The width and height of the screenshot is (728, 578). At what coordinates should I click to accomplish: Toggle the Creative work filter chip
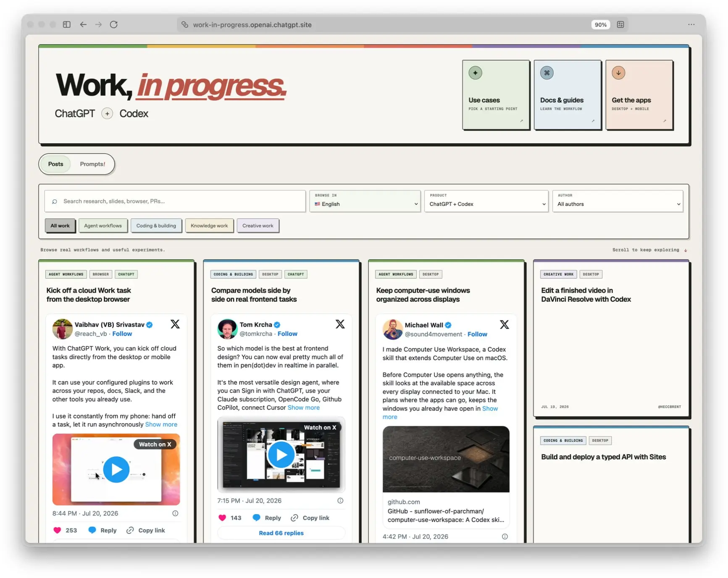coord(258,226)
